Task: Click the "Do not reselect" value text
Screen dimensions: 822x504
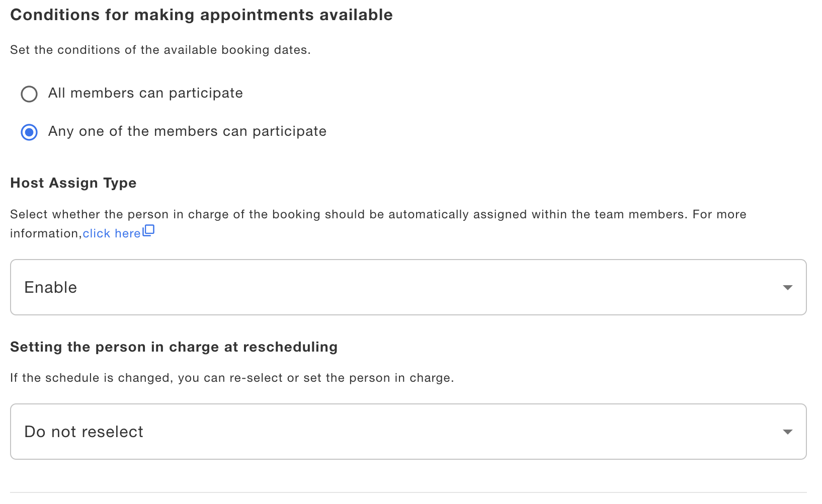Action: click(x=84, y=432)
